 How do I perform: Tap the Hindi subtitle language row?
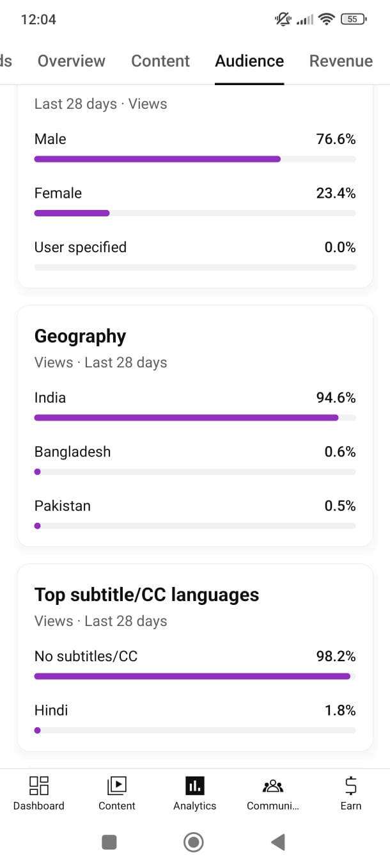(x=51, y=711)
